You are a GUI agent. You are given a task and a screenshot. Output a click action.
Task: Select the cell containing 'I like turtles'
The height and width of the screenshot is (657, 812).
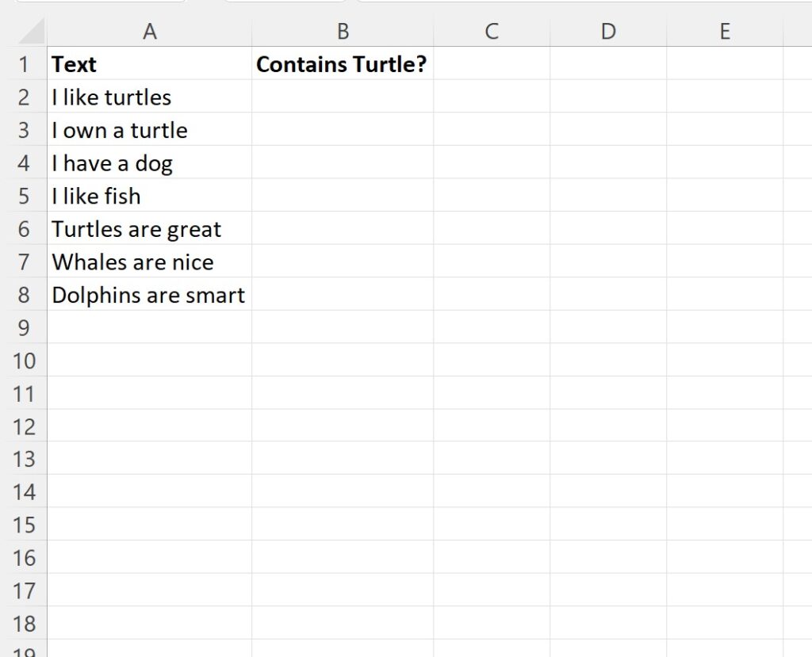click(149, 97)
